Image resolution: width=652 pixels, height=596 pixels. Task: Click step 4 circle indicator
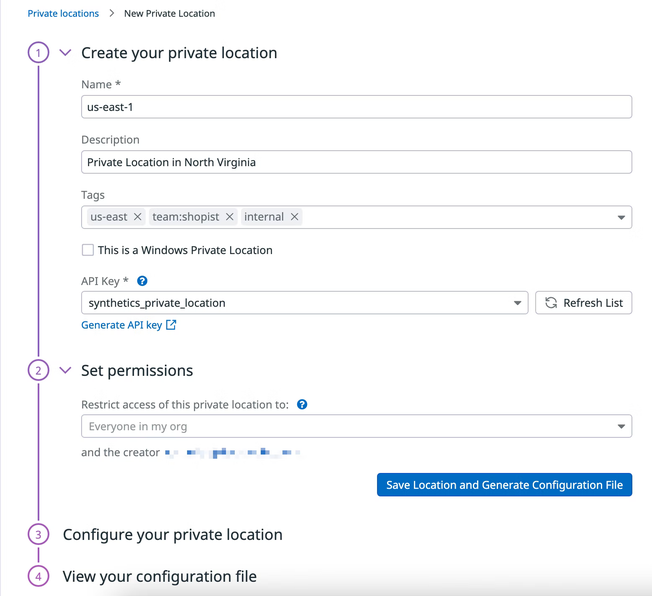(x=38, y=577)
